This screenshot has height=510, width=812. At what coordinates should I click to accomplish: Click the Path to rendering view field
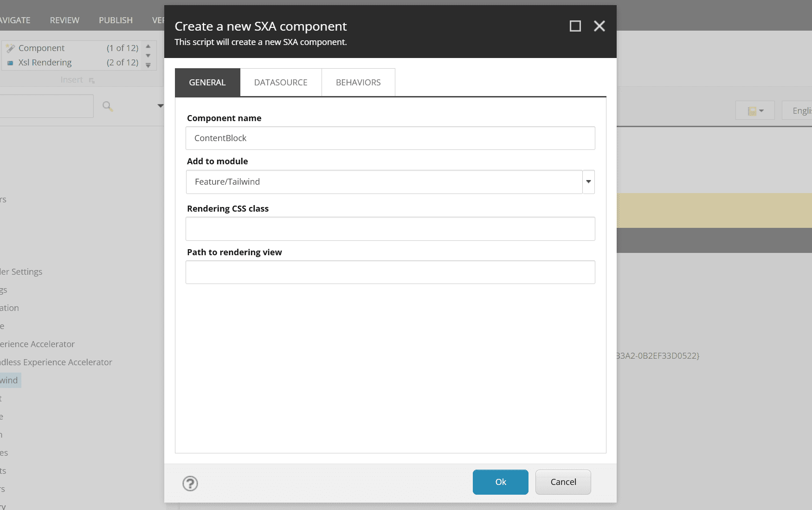tap(390, 272)
